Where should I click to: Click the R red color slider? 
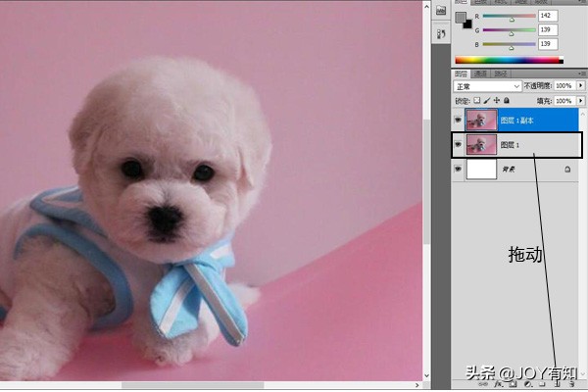(510, 16)
